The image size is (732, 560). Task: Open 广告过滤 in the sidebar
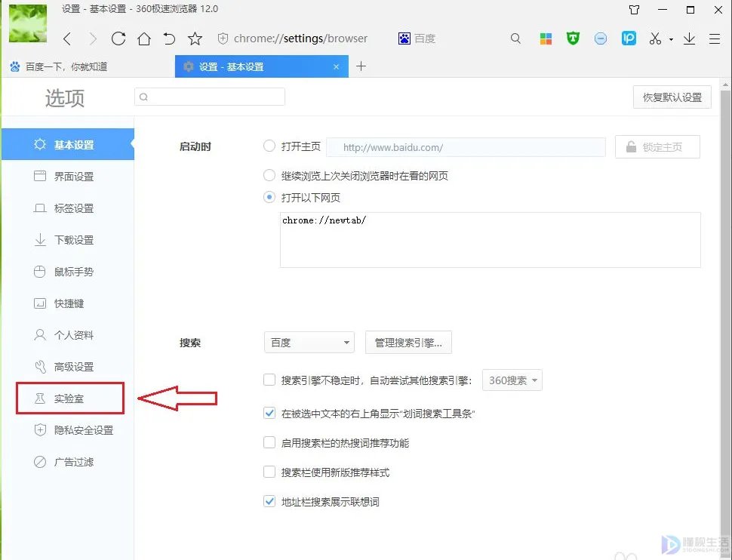pos(68,462)
